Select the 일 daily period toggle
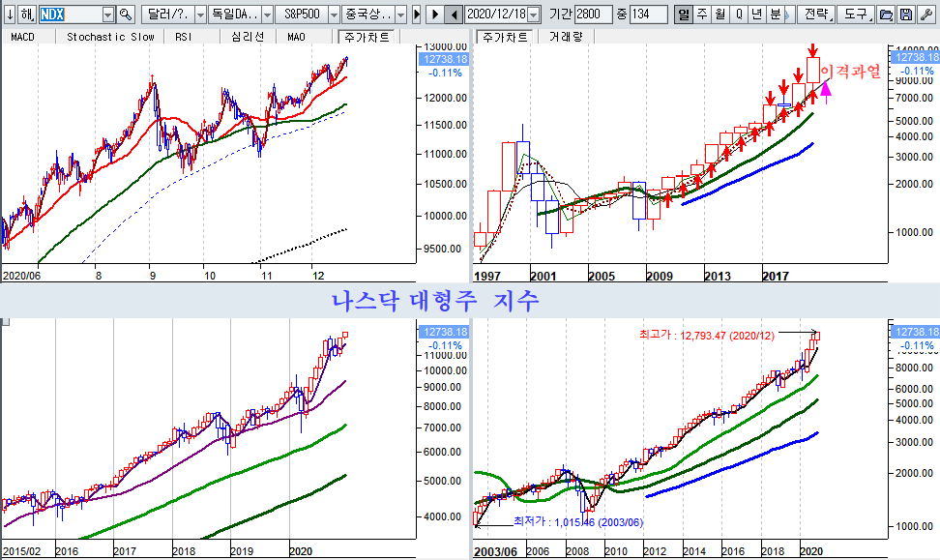 [x=683, y=15]
